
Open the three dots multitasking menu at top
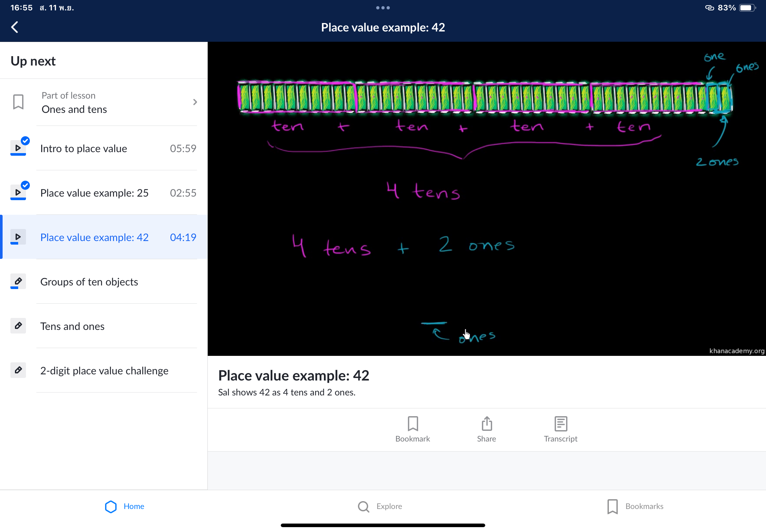pos(383,8)
